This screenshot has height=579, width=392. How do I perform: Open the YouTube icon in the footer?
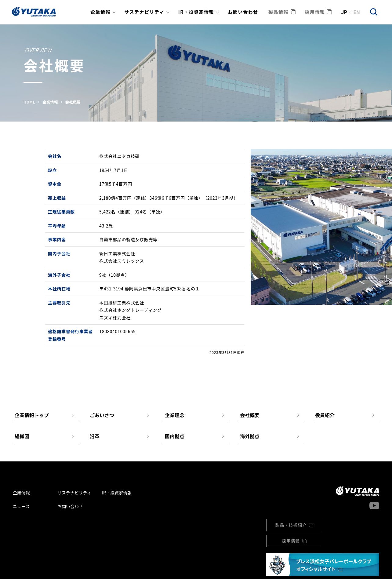(374, 506)
